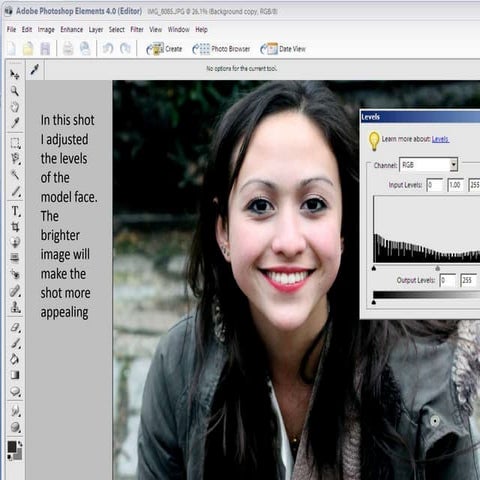Select the Sponge tool

point(15,427)
